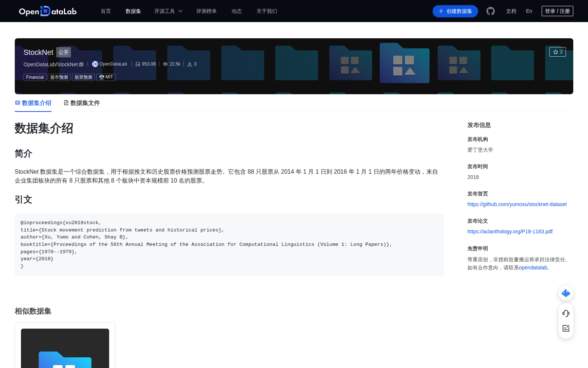
Task: Open the aclanthology P18-1183.pdf paper link
Action: pyautogui.click(x=510, y=231)
